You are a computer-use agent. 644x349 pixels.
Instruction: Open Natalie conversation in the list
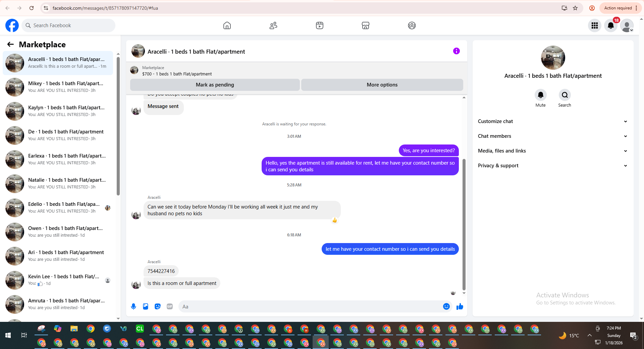pyautogui.click(x=58, y=184)
